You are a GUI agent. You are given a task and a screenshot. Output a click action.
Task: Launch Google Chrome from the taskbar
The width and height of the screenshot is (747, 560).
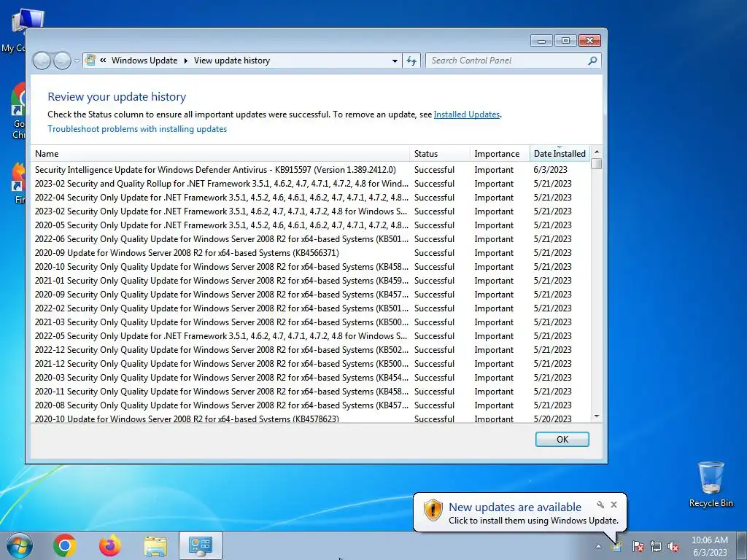point(65,545)
